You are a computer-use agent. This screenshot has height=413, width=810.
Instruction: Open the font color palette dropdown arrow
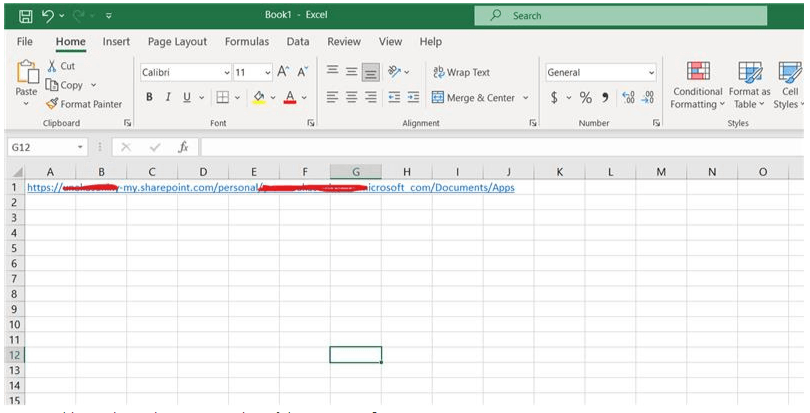304,97
